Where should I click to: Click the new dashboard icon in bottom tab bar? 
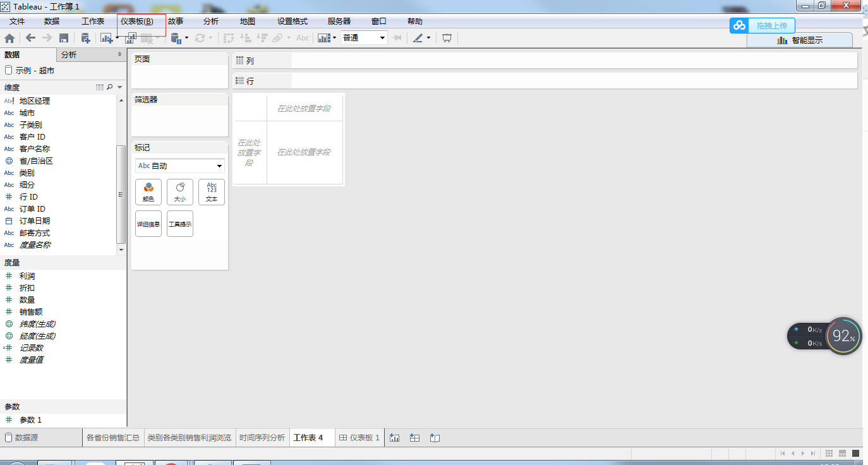(x=414, y=437)
